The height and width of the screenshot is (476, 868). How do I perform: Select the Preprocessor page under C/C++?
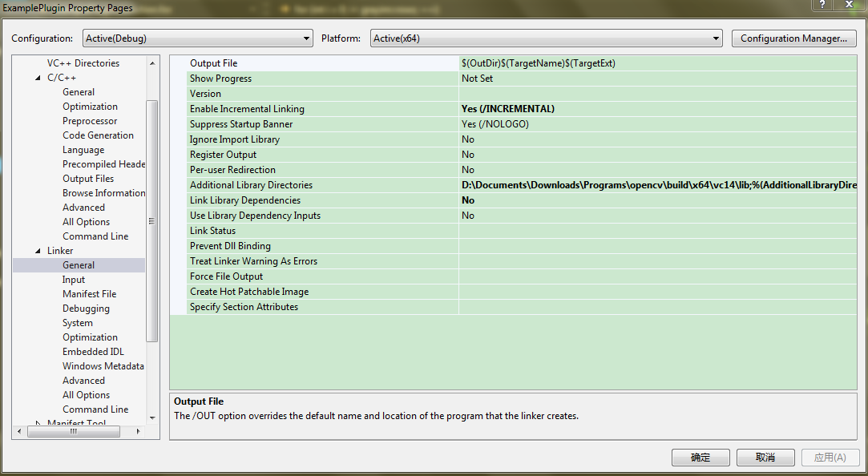click(x=89, y=120)
